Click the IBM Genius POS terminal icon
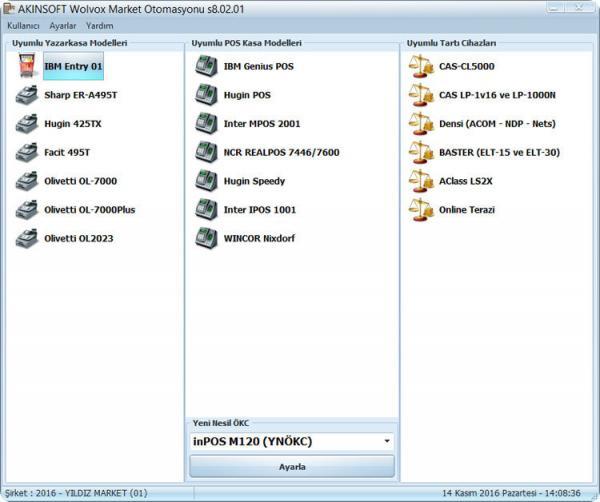 coord(206,66)
